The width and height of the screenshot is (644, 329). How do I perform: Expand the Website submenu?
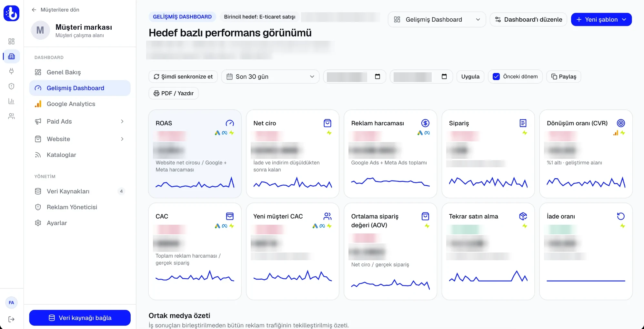click(x=80, y=139)
